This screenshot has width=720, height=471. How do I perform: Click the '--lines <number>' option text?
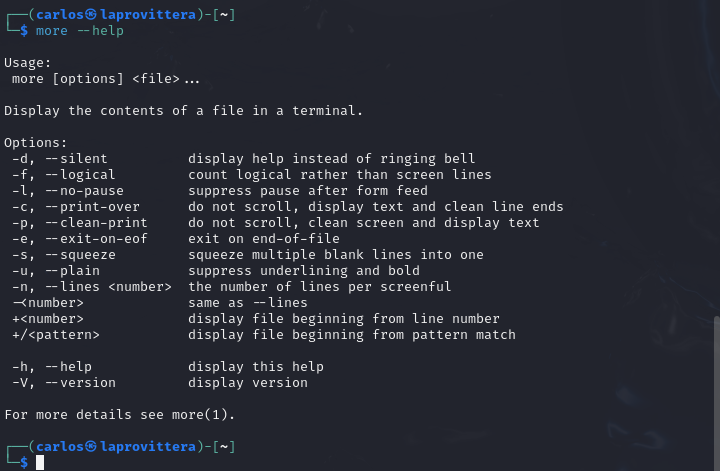coord(108,287)
